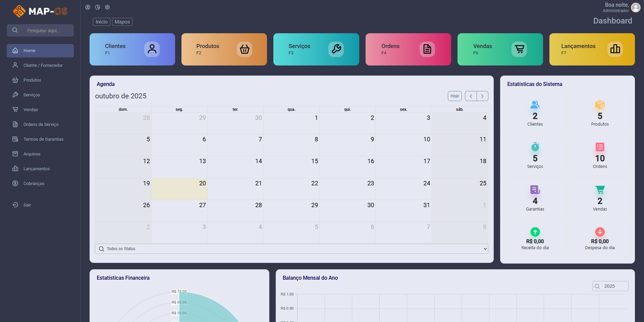Click the administrator avatar icon
Screen dimensions: 644x322
coord(636,7)
